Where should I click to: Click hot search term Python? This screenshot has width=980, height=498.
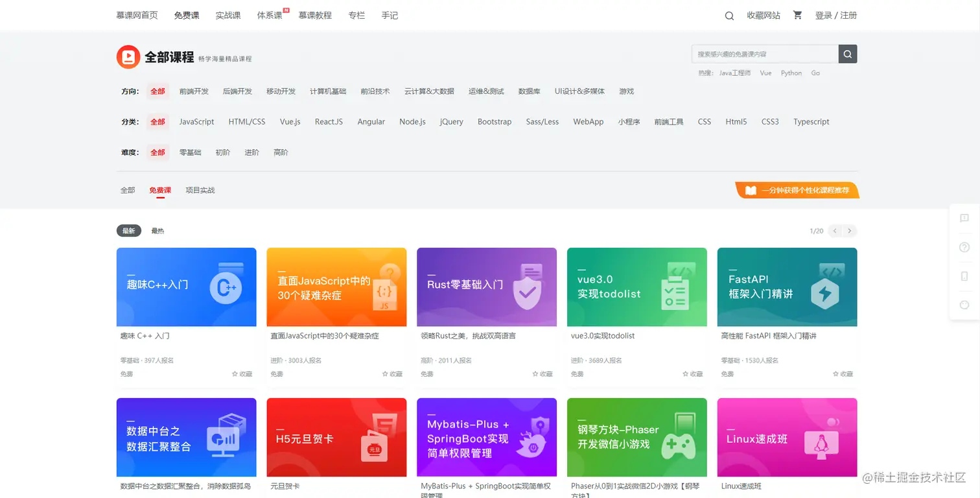coord(791,73)
